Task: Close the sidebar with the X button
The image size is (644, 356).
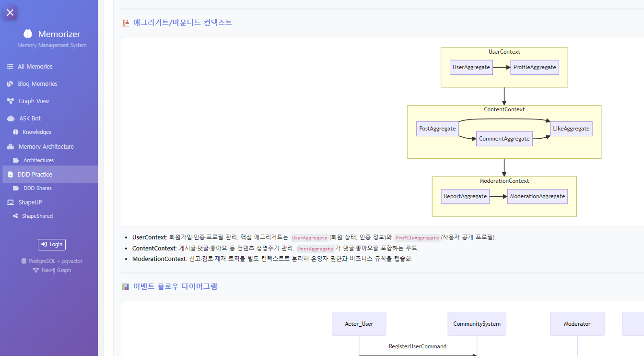Action: [x=10, y=12]
